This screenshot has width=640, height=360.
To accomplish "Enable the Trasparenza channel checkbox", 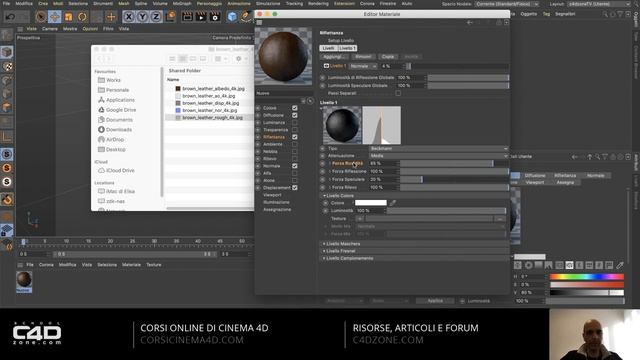I will 295,130.
